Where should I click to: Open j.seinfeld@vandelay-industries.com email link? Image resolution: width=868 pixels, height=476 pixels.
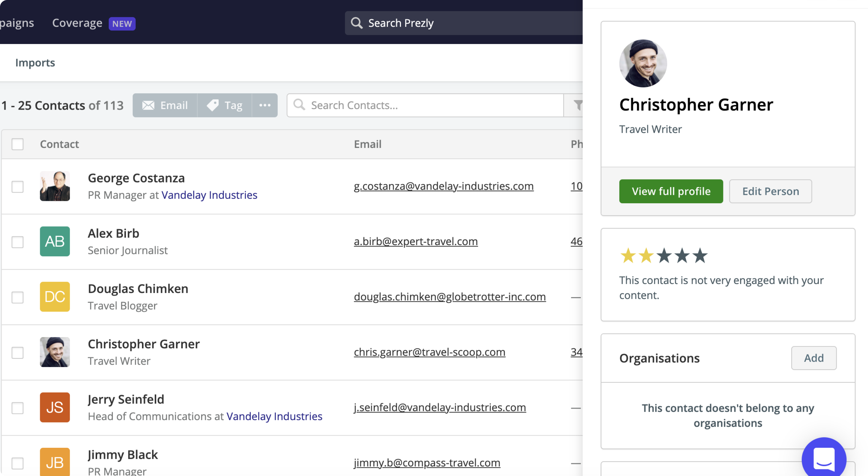[x=440, y=407]
